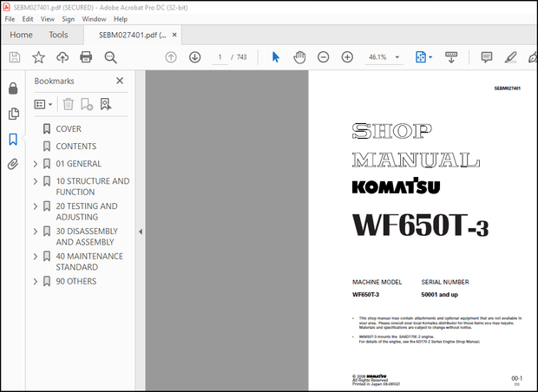Expand 40 MAINTENANCE STANDARD bookmark
Image resolution: width=538 pixels, height=392 pixels.
tap(36, 256)
